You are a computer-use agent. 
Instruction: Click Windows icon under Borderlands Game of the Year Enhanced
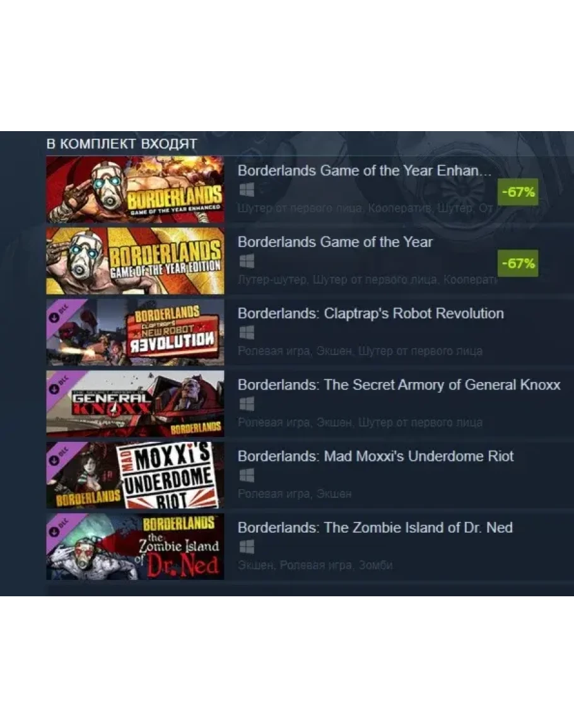coord(247,190)
